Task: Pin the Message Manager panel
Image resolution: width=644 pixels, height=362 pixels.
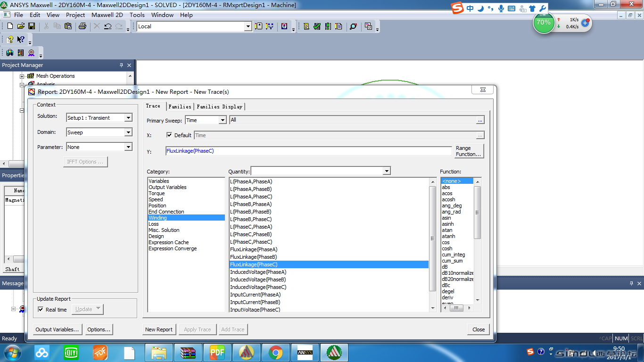Action: (632, 283)
